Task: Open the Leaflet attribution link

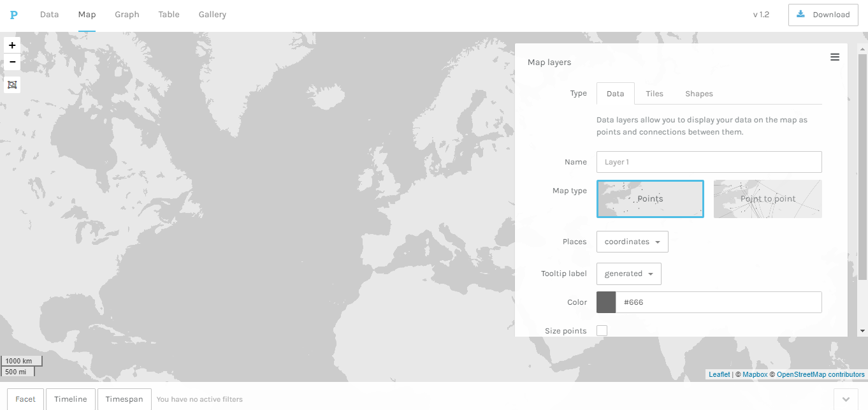Action: 720,374
